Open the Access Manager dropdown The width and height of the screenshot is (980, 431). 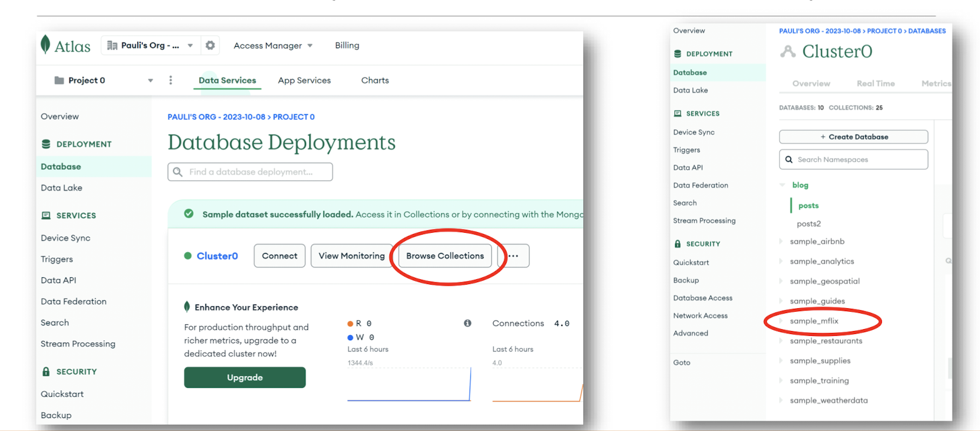273,46
